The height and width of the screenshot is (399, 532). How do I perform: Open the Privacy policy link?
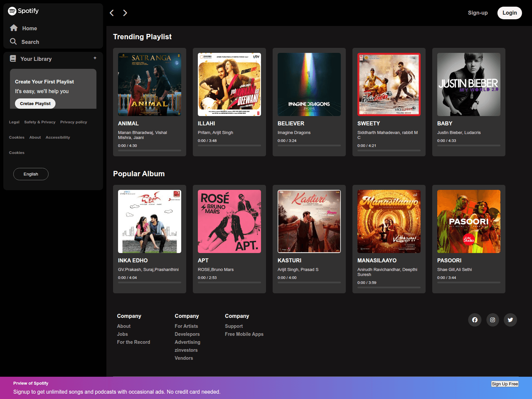(x=73, y=122)
